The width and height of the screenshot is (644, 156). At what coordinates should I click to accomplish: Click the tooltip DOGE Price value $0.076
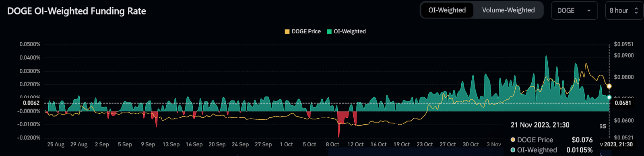pos(582,140)
